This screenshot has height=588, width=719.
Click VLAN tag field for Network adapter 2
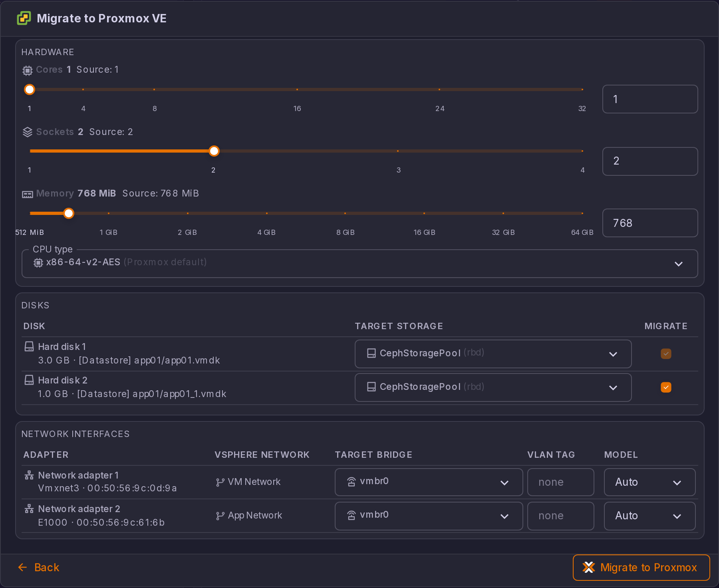click(560, 516)
